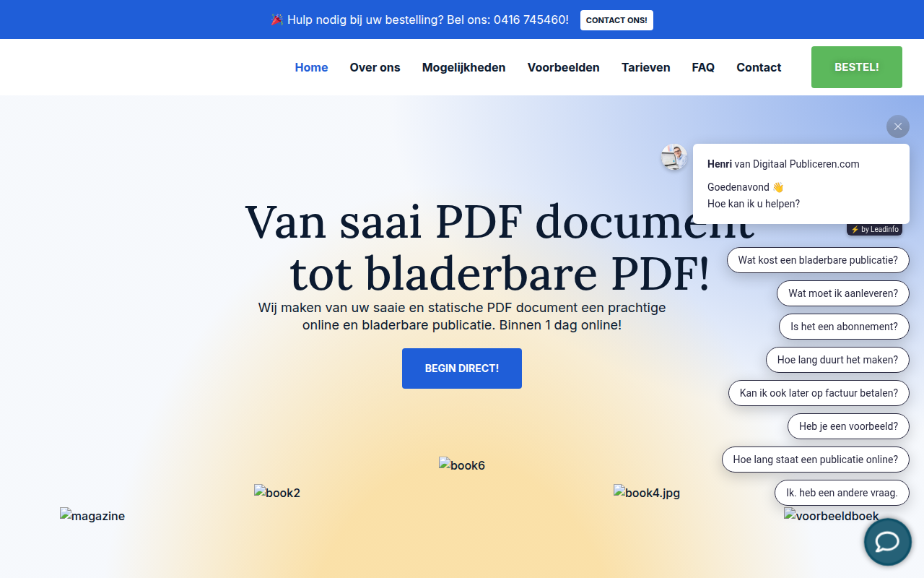Open the FAQ menu item
Image resolution: width=924 pixels, height=578 pixels.
point(703,67)
